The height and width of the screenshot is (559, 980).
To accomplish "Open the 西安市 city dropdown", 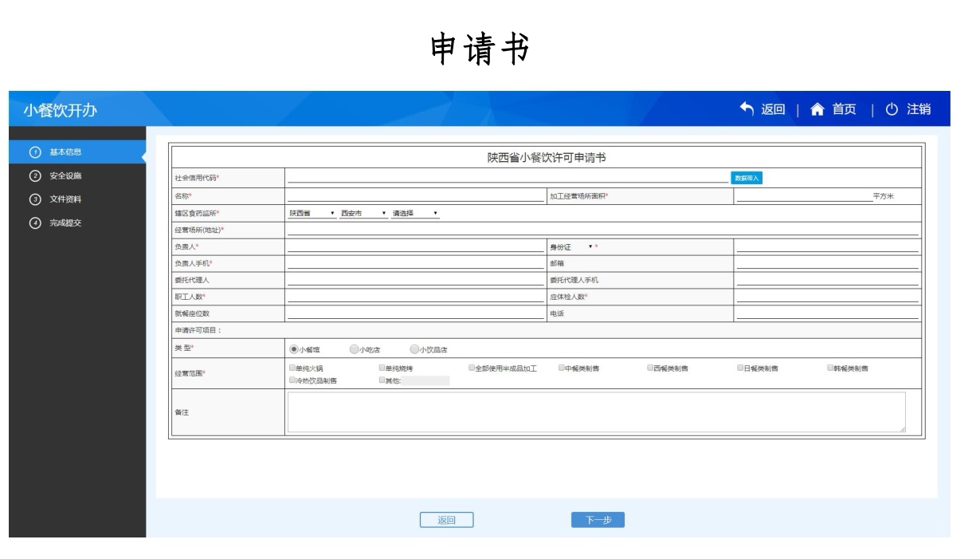I will pyautogui.click(x=363, y=213).
